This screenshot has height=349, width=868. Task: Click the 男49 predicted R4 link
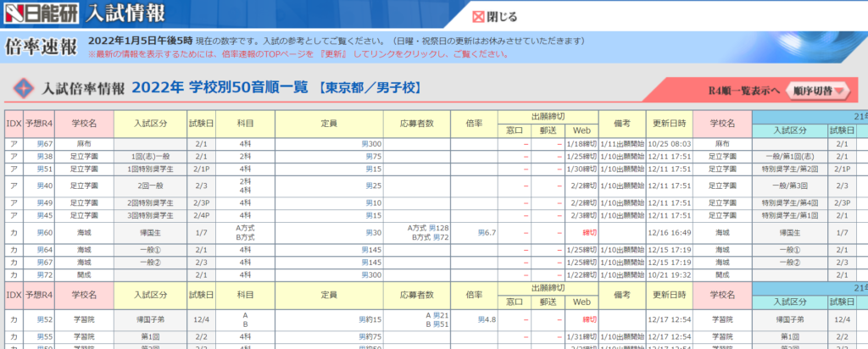[x=45, y=202]
